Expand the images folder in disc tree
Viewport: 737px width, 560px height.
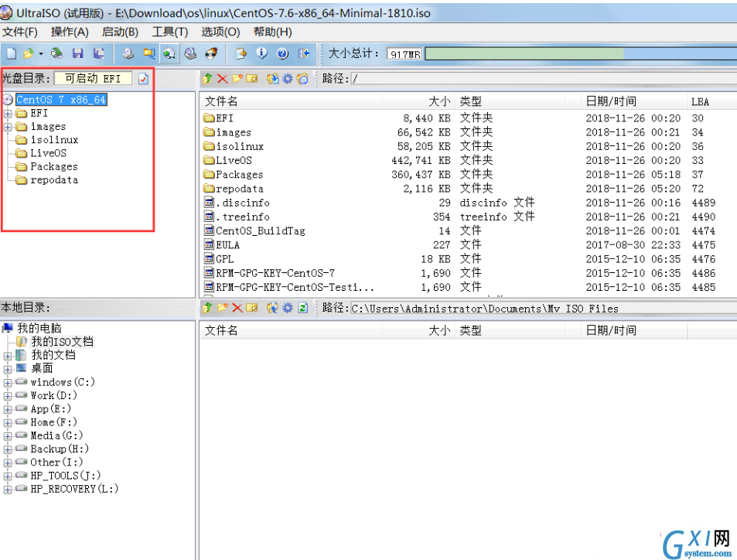tap(8, 127)
